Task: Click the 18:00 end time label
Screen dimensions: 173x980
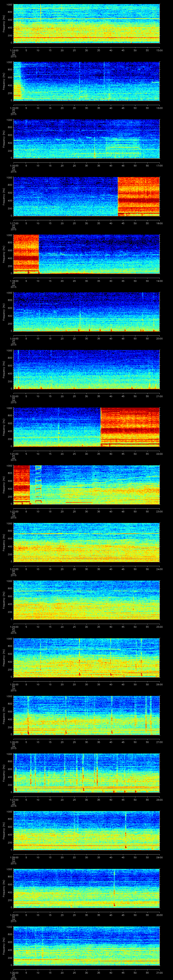Action: [159, 223]
